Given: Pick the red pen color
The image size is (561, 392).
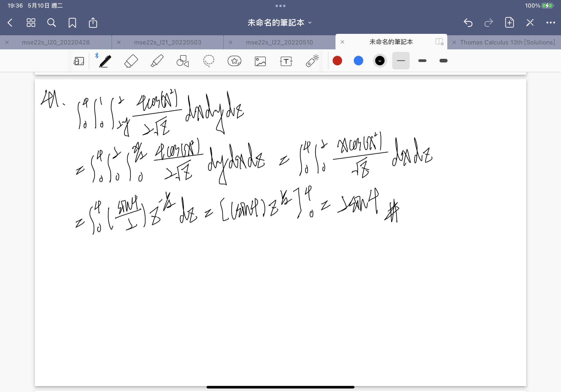Looking at the screenshot, I should [337, 61].
